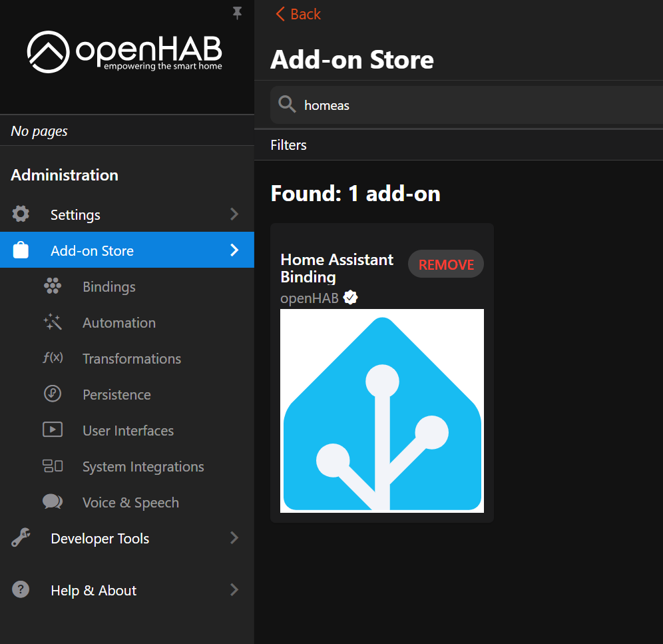Expand the Help & About chevron
This screenshot has width=663, height=644.
pos(234,590)
